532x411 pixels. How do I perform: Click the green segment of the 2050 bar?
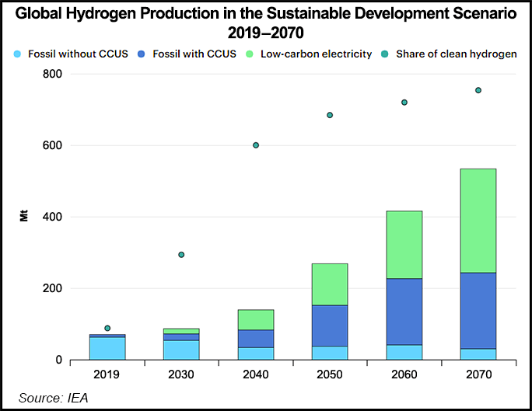330,284
